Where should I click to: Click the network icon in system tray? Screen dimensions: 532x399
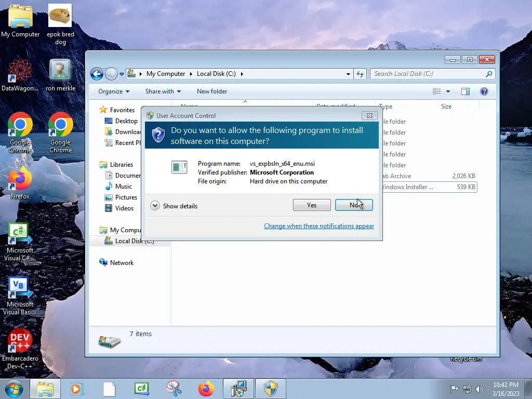point(467,389)
